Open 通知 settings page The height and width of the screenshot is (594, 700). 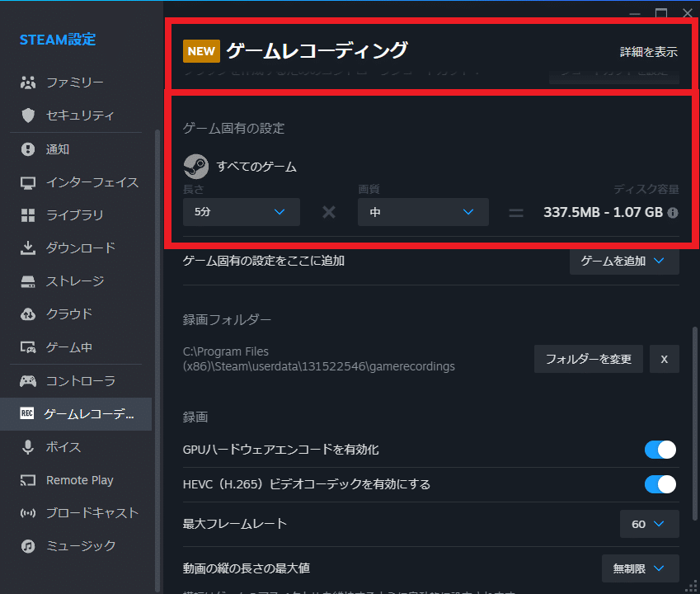(x=76, y=149)
